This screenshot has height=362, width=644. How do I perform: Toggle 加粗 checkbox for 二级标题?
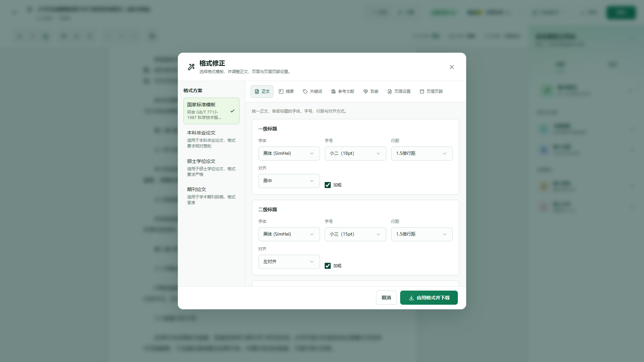coord(328,266)
